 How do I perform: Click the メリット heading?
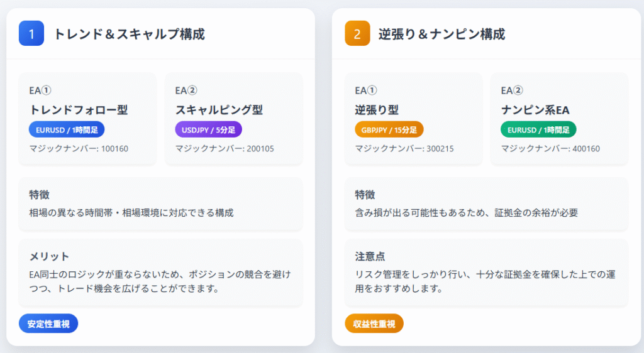49,257
